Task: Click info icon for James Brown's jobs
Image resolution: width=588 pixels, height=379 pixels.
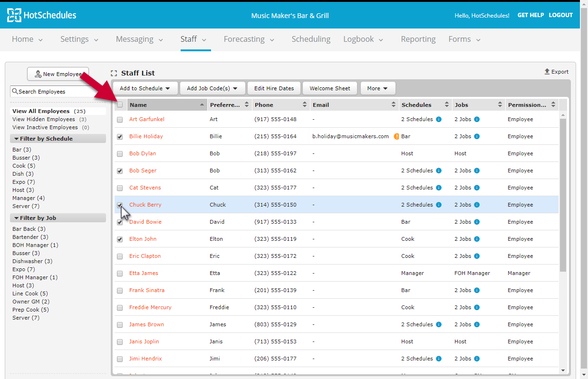Action: [477, 324]
